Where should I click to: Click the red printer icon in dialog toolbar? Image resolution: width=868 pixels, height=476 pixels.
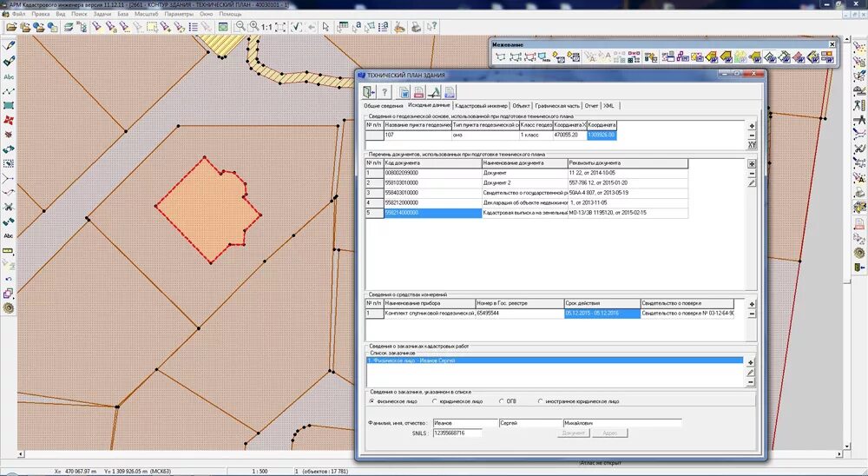pos(419,92)
